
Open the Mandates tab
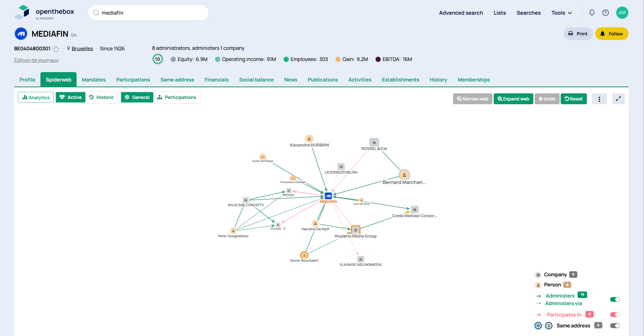pos(93,80)
